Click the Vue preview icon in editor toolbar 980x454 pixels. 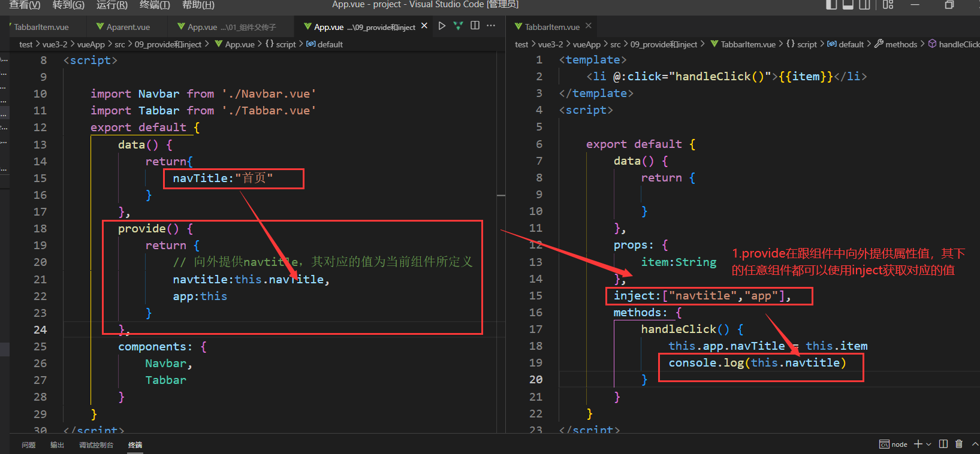coord(459,26)
